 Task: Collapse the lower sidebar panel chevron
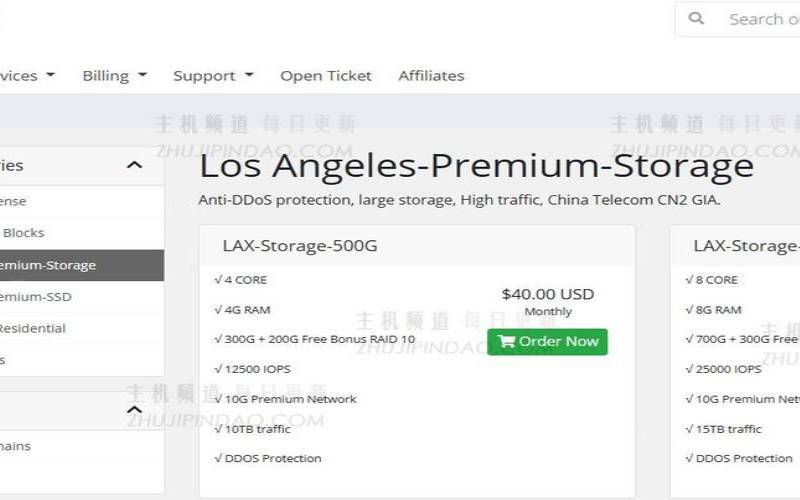tap(135, 410)
